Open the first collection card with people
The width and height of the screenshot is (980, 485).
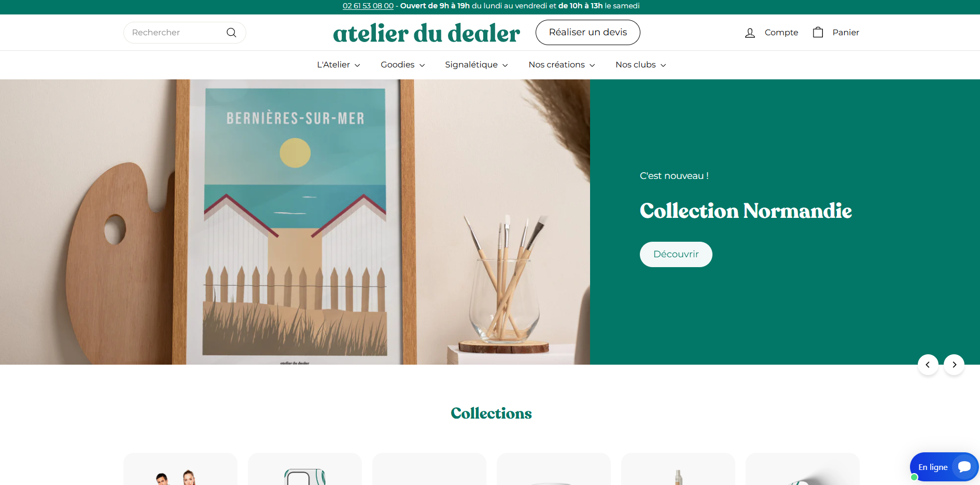180,469
